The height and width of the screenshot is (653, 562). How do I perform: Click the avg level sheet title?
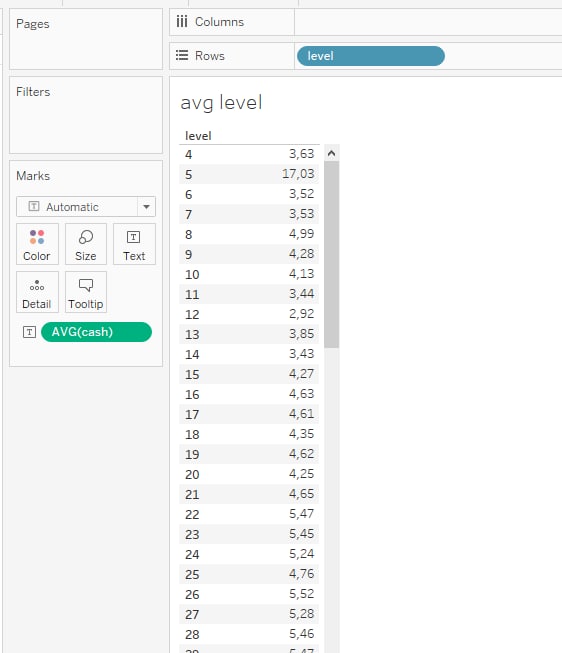(221, 103)
